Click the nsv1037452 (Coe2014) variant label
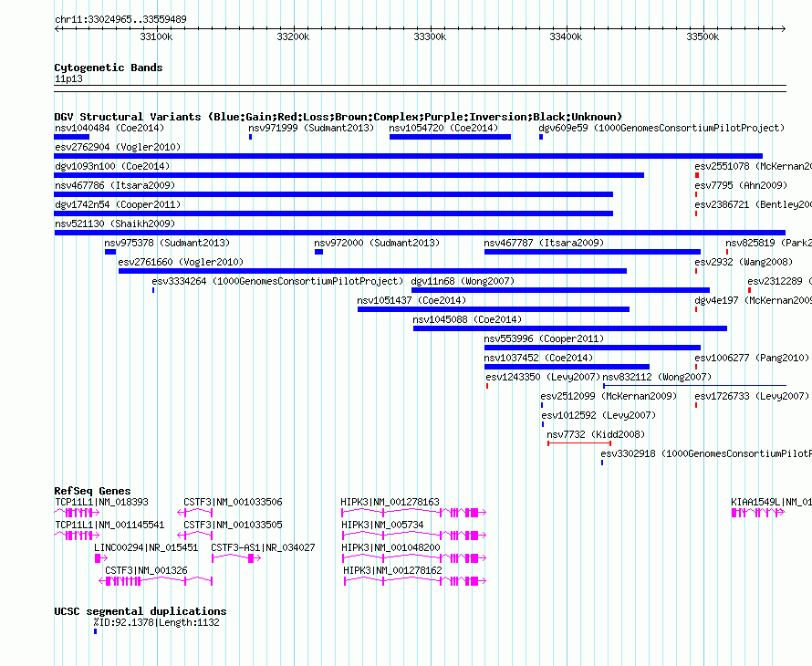The width and height of the screenshot is (812, 666). point(538,358)
